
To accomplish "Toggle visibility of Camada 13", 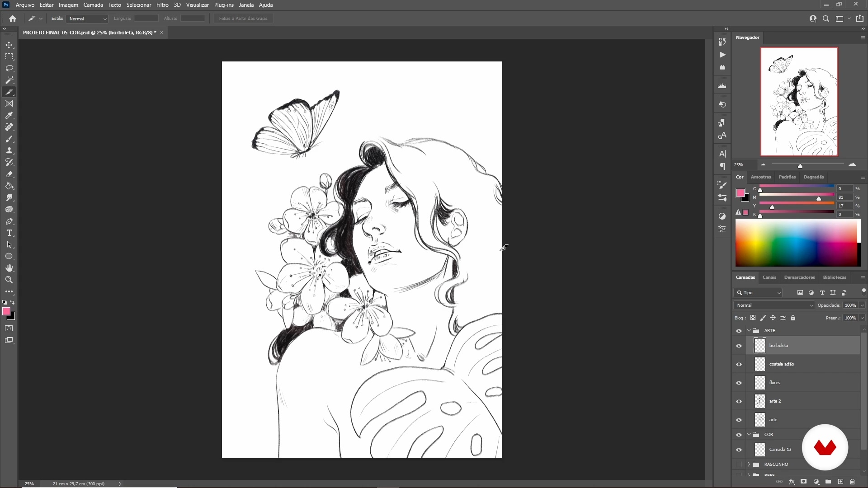I will tap(739, 450).
